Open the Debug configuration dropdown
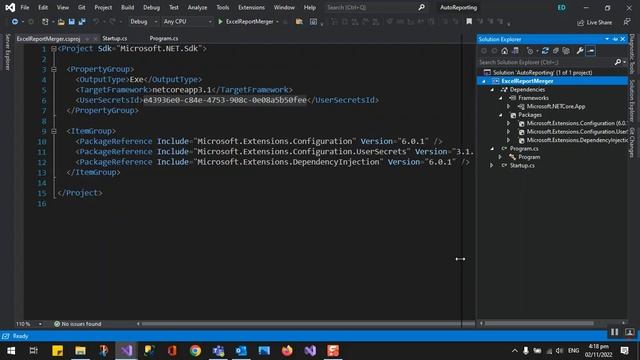The image size is (640, 360). tap(143, 22)
